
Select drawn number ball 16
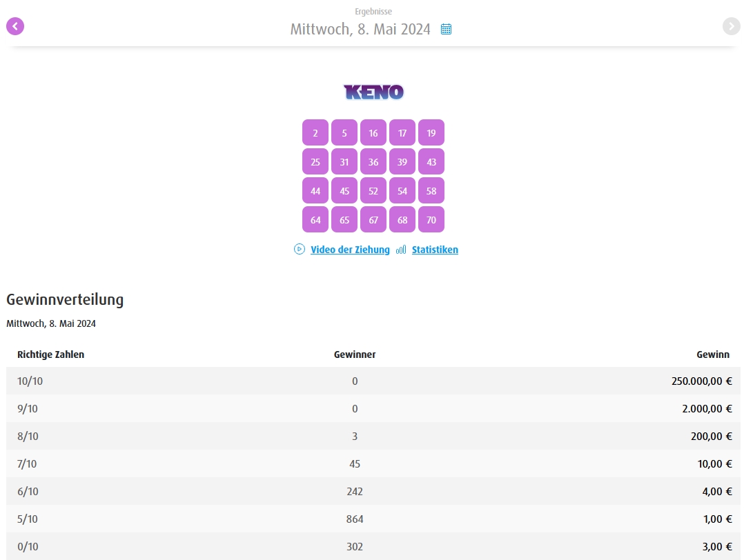point(373,133)
